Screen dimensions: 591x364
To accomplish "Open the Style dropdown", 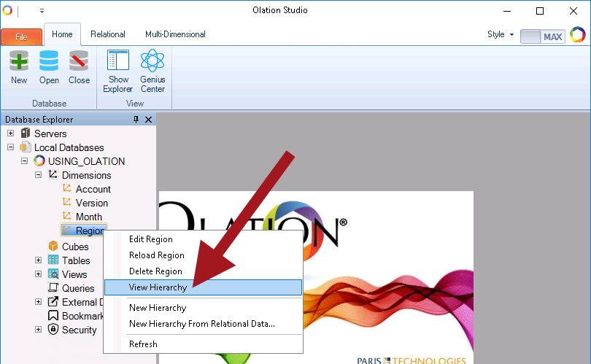I will point(501,35).
